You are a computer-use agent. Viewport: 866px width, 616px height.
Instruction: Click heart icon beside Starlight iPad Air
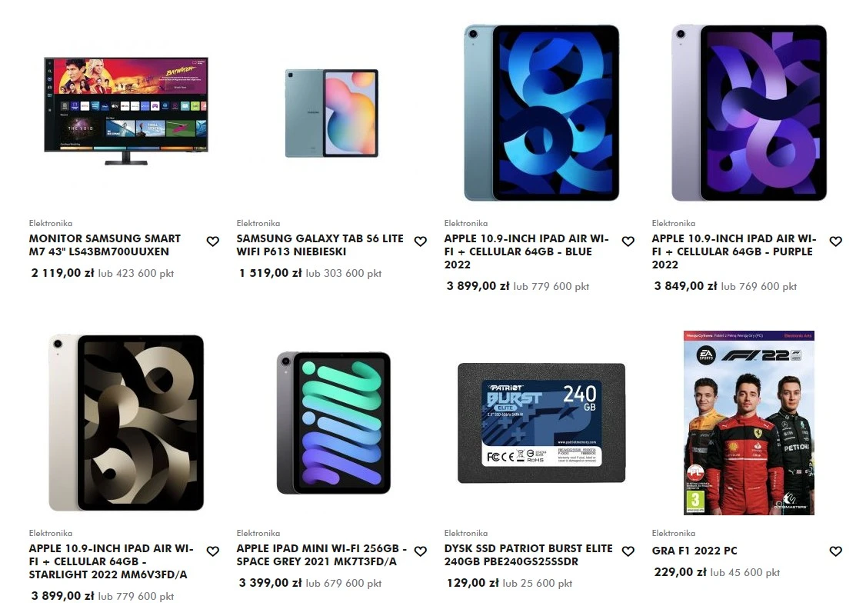(212, 551)
